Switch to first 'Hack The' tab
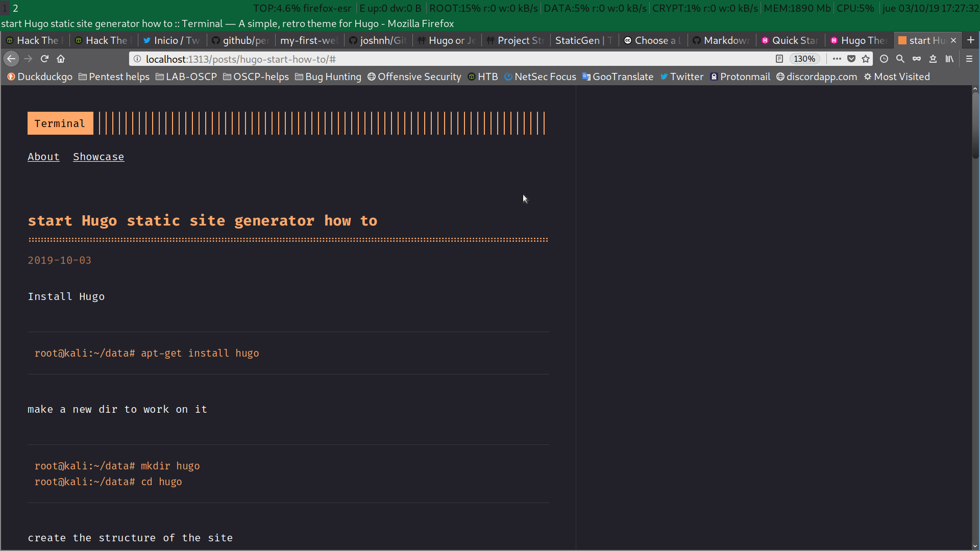 35,40
